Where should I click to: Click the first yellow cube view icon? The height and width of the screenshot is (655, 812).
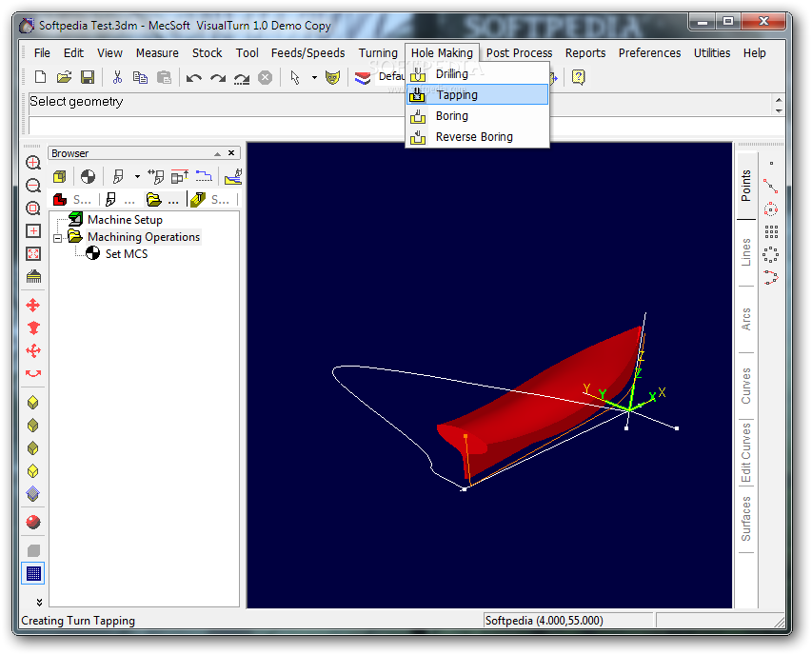point(33,403)
